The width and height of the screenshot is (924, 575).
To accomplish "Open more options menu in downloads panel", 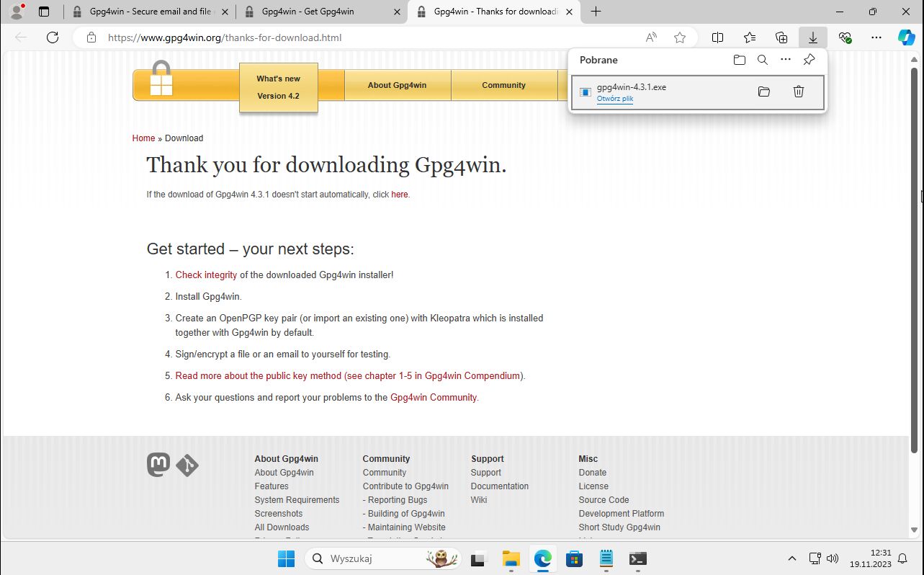I will click(x=785, y=60).
